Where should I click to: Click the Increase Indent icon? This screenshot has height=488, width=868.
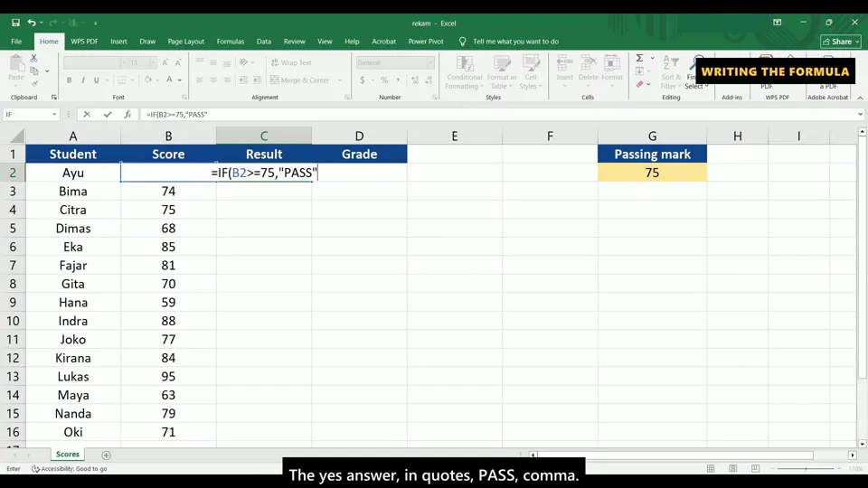click(257, 80)
